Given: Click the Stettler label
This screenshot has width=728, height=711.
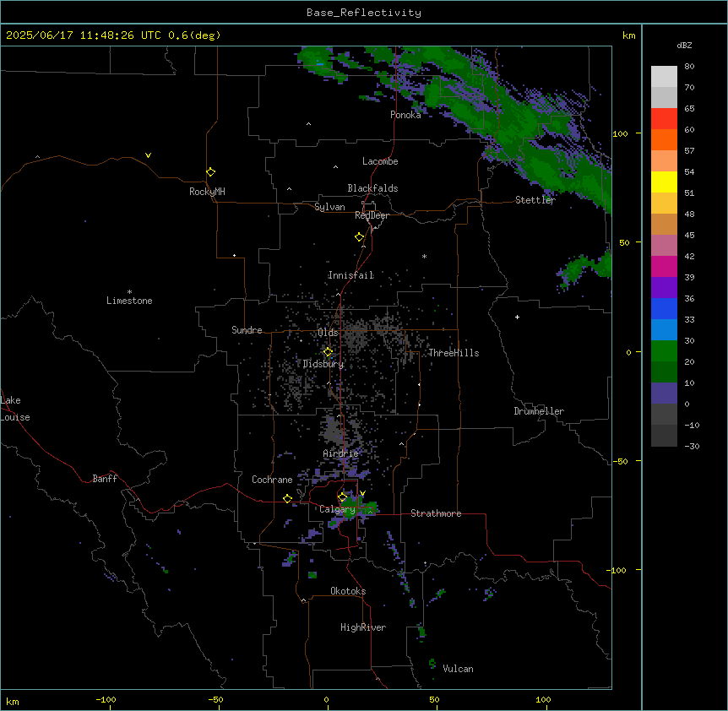Looking at the screenshot, I should click(x=535, y=200).
